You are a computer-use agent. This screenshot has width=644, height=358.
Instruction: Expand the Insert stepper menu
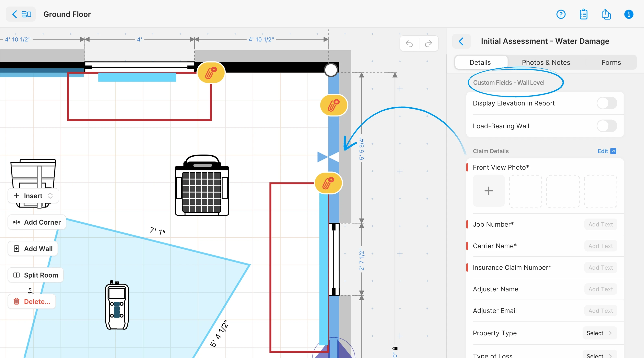click(33, 196)
